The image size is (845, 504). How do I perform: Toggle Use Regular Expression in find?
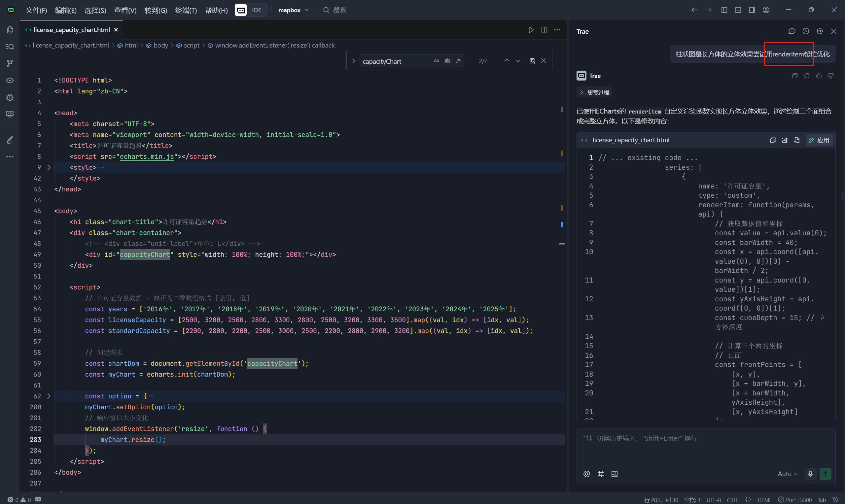tap(458, 61)
